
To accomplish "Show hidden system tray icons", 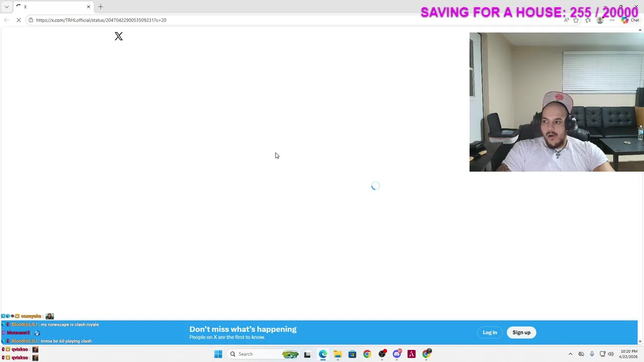I will (x=570, y=354).
